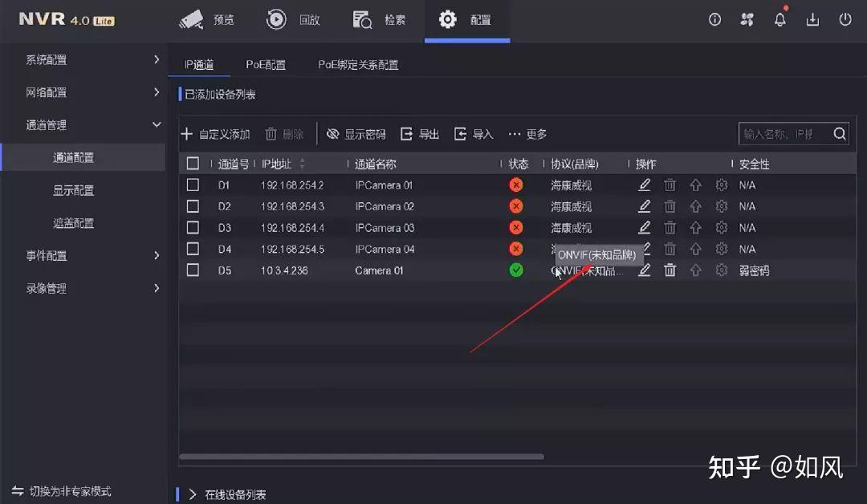This screenshot has width=867, height=504.
Task: Click the search magnifier icon
Action: tap(840, 134)
